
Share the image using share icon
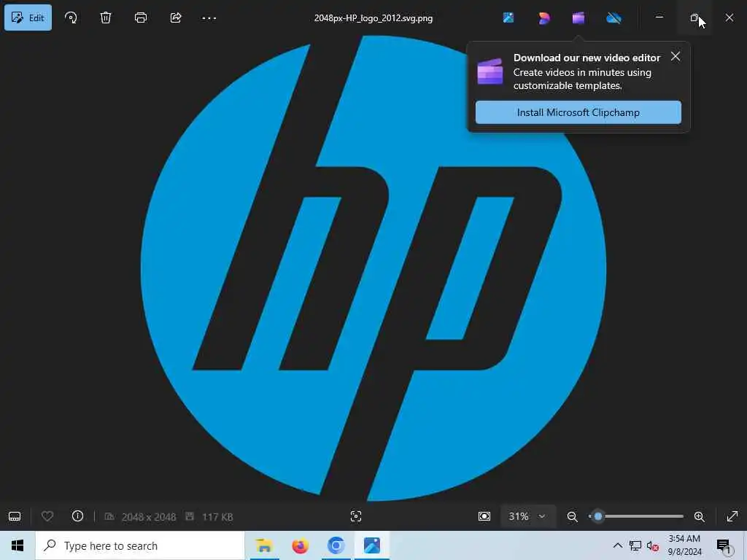[x=176, y=18]
